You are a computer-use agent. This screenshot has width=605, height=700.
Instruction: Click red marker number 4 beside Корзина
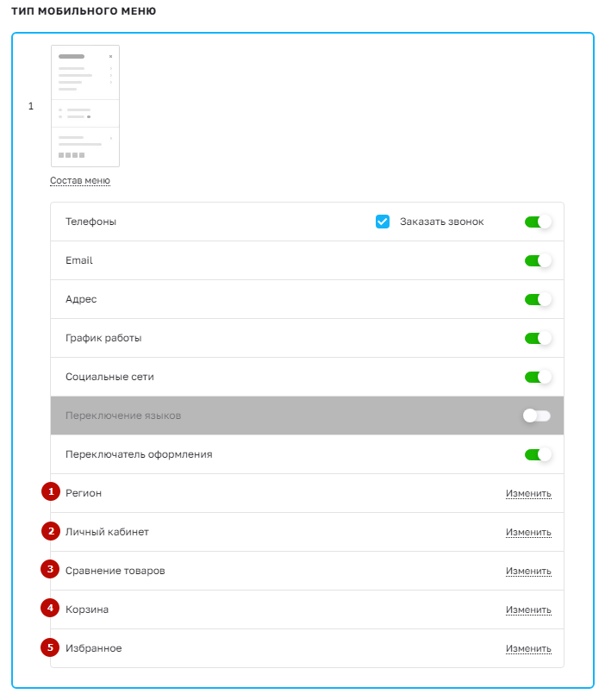click(x=50, y=608)
